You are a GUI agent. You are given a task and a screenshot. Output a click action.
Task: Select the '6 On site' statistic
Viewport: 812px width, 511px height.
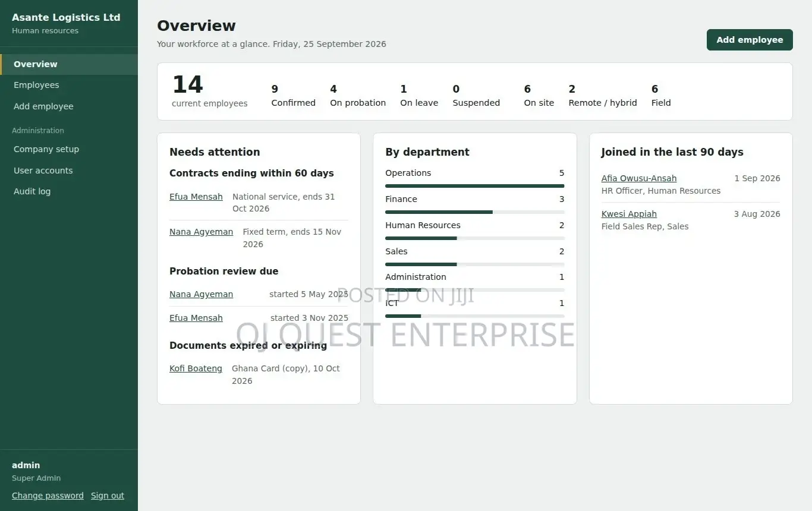pyautogui.click(x=539, y=96)
